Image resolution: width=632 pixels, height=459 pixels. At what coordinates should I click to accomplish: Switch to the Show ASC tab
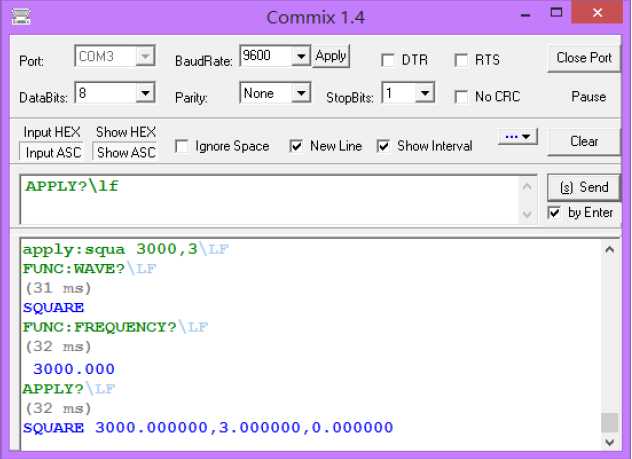[x=125, y=152]
